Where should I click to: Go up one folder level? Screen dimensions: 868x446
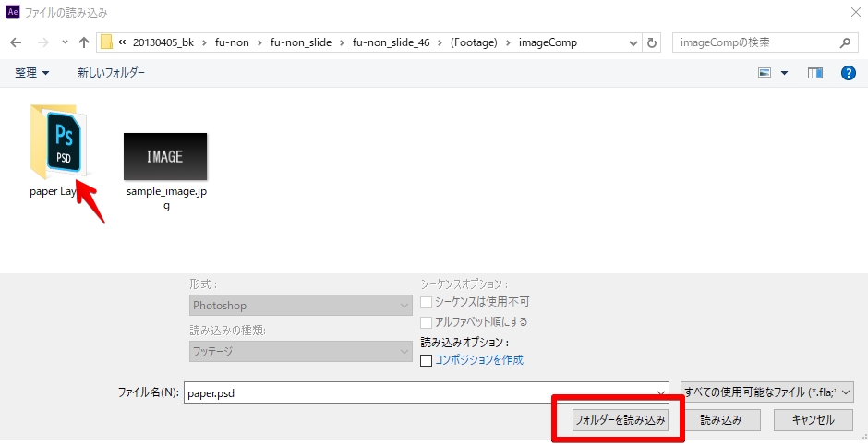click(84, 42)
